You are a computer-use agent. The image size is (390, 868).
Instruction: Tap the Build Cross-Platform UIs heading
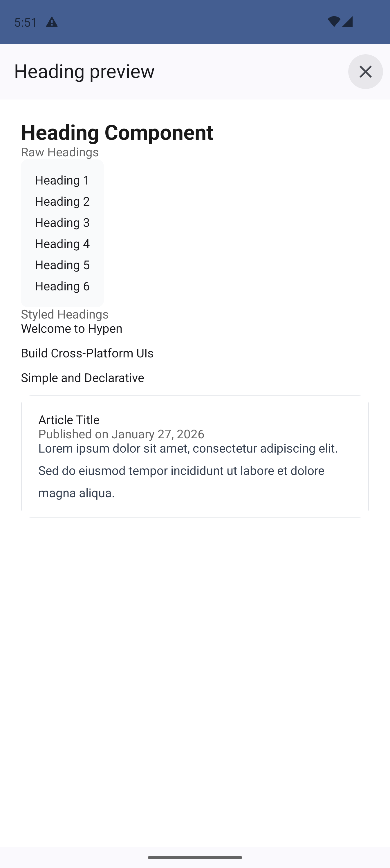[87, 353]
